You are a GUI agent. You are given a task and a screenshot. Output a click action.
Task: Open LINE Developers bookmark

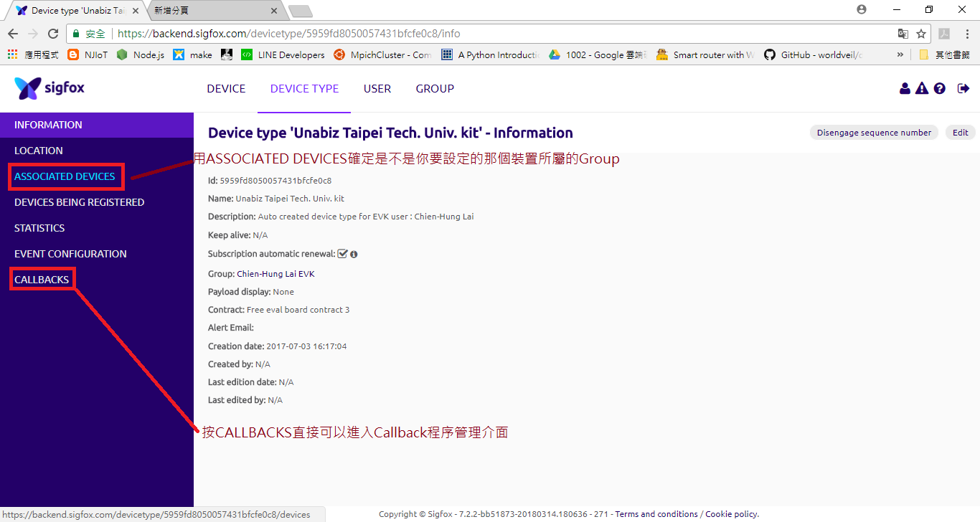click(283, 54)
